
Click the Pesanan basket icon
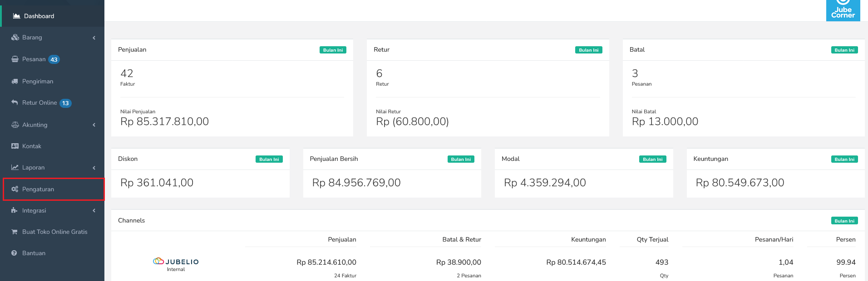15,59
